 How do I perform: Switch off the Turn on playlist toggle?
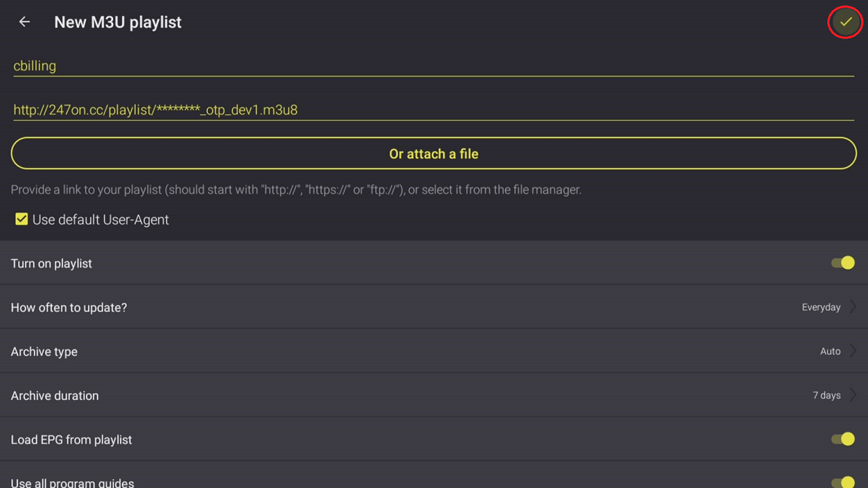[842, 263]
